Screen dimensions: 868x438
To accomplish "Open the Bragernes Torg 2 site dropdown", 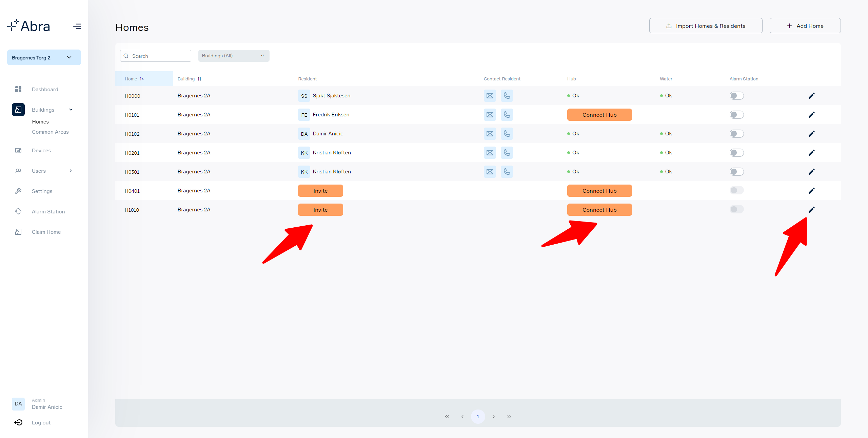I will [44, 57].
